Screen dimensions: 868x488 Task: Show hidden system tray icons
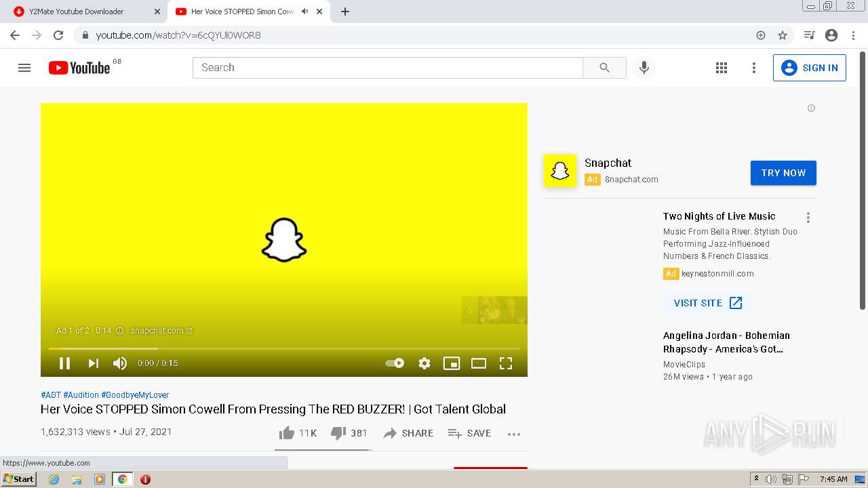click(756, 479)
